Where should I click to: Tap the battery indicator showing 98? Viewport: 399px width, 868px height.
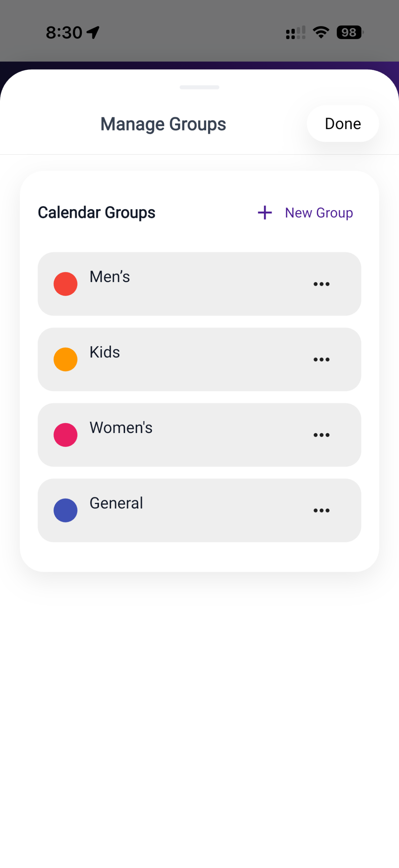(x=349, y=33)
